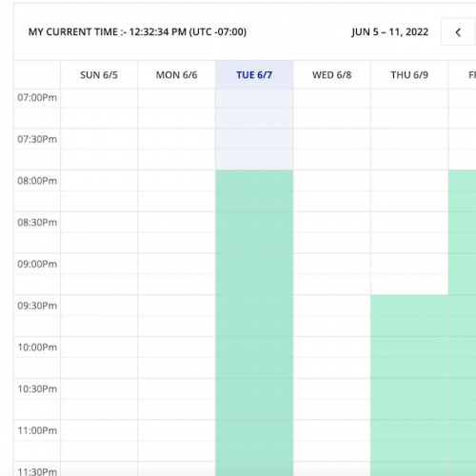Click the WED 6/8 day header

point(332,75)
